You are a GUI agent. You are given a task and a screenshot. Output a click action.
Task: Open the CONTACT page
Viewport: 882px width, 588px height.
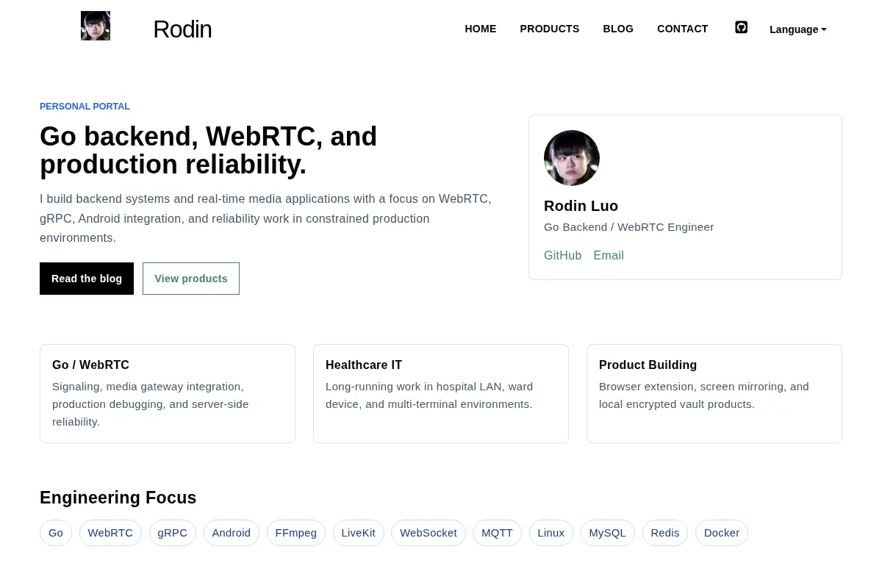point(683,29)
